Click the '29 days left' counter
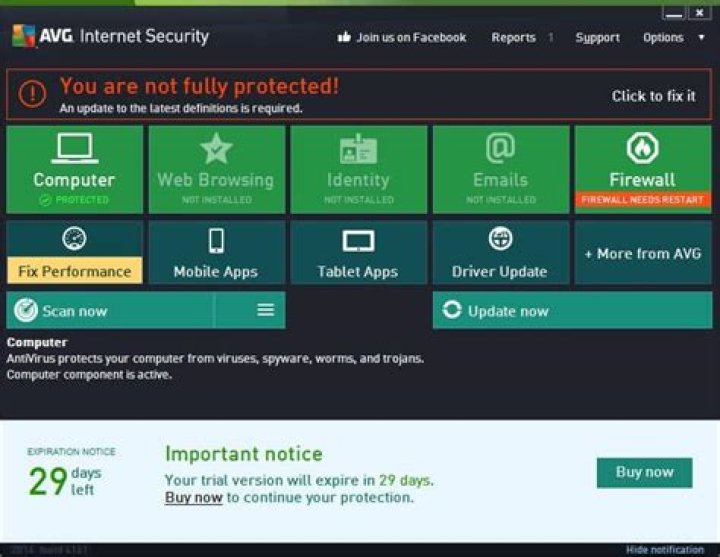 (x=65, y=481)
